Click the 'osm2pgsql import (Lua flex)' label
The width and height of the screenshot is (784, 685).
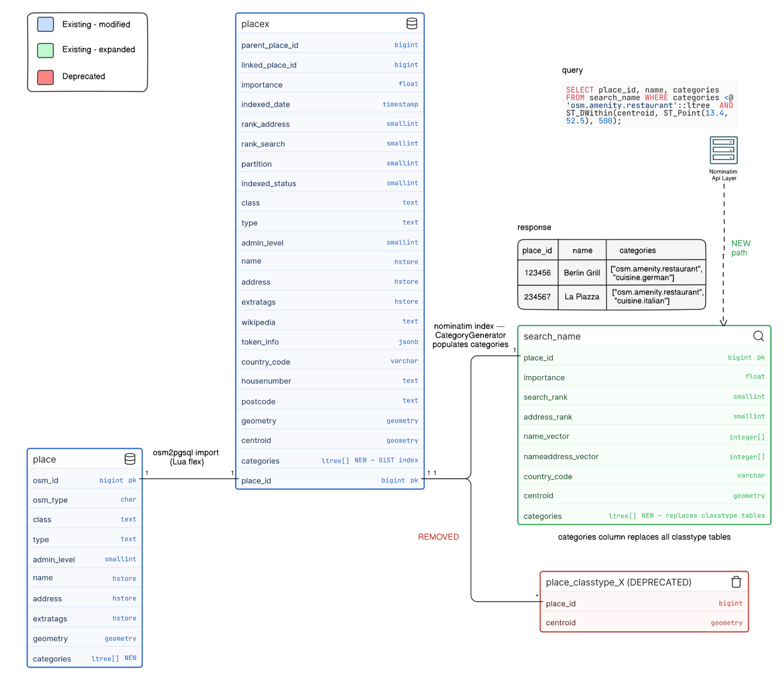click(x=186, y=457)
